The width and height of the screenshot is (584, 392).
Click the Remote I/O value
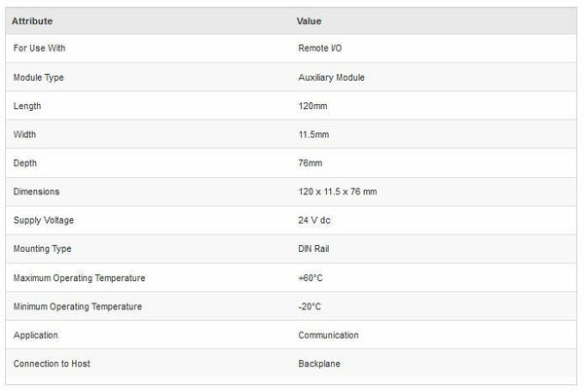[319, 48]
